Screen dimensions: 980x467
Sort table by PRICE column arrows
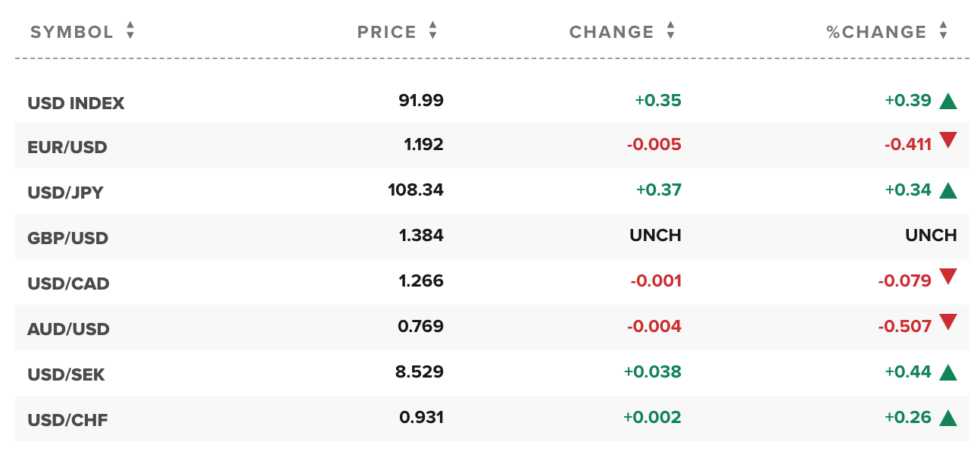point(432,31)
